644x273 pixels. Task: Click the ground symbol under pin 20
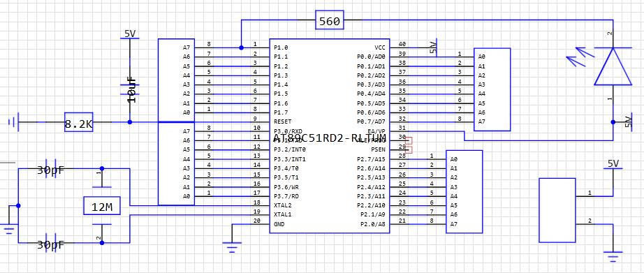click(x=232, y=247)
